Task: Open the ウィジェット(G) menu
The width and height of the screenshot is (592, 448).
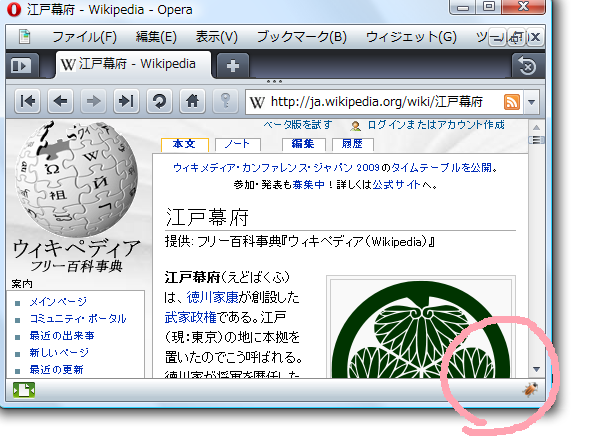Action: pyautogui.click(x=411, y=37)
